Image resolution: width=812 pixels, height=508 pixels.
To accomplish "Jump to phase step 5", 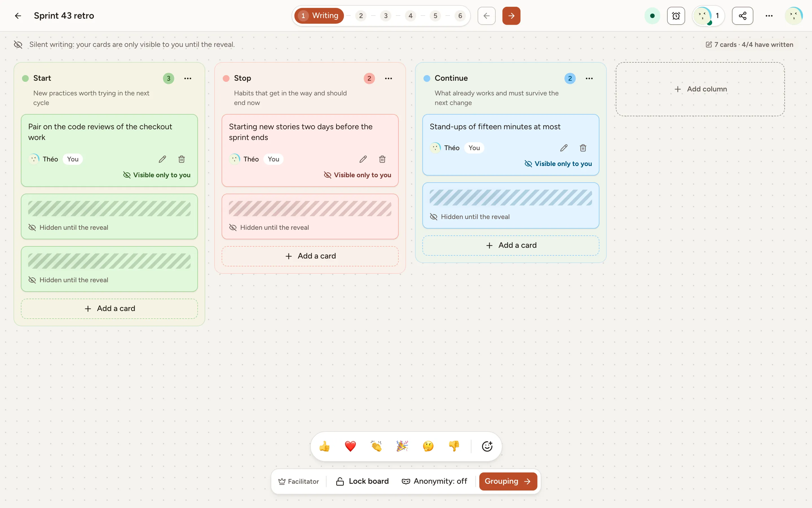I will point(435,16).
